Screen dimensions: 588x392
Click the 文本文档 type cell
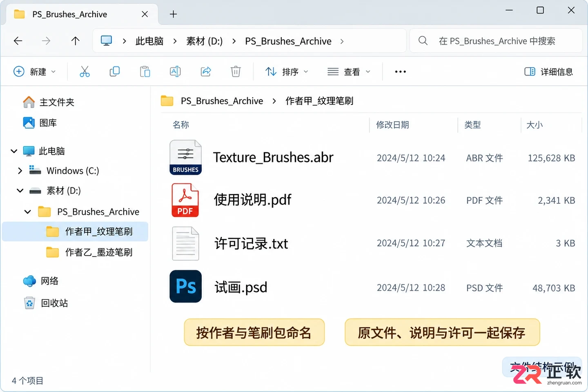tap(484, 243)
